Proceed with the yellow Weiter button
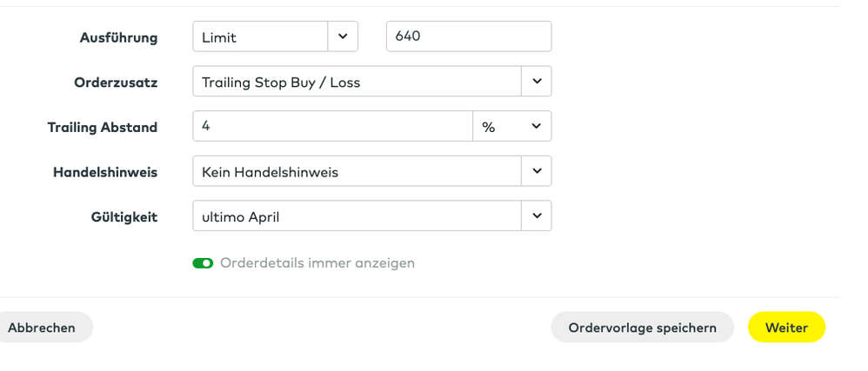Screen dimensions: 868x371 [x=786, y=328]
